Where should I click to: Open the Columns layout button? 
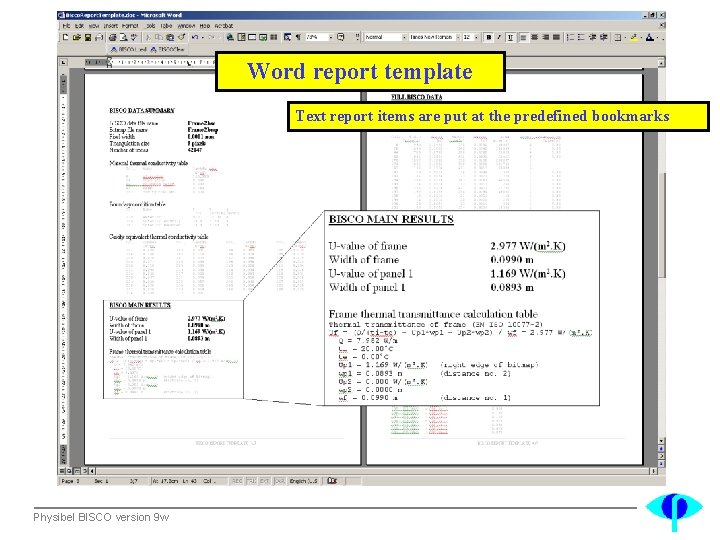274,37
